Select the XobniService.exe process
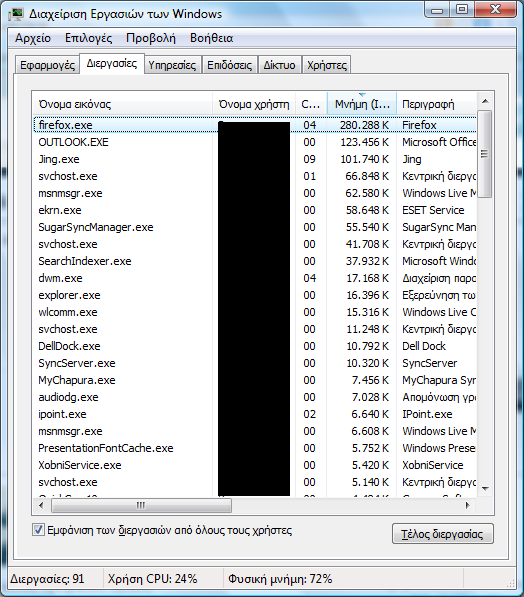Viewport: 524px width, 597px height. [254, 465]
